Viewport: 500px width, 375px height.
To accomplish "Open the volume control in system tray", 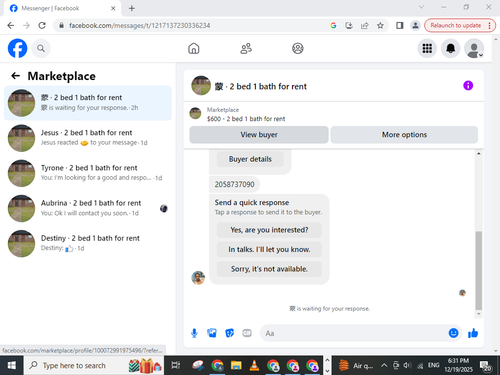I will click(x=407, y=365).
